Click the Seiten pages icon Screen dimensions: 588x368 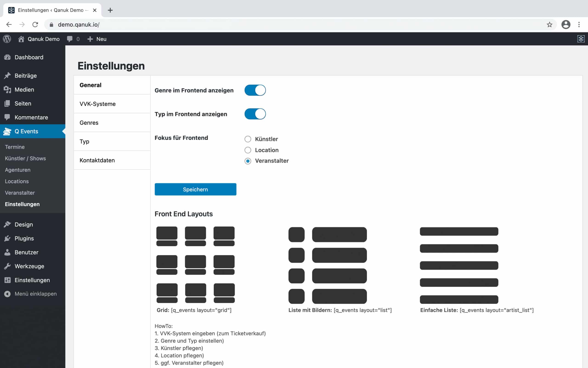[7, 103]
